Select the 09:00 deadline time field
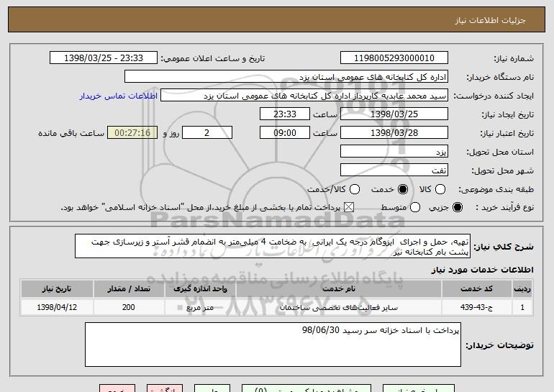The height and width of the screenshot is (392, 554). pyautogui.click(x=285, y=133)
